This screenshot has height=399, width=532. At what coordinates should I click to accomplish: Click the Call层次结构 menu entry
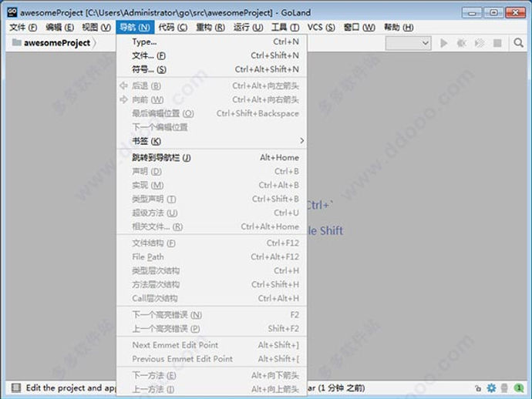(x=212, y=299)
